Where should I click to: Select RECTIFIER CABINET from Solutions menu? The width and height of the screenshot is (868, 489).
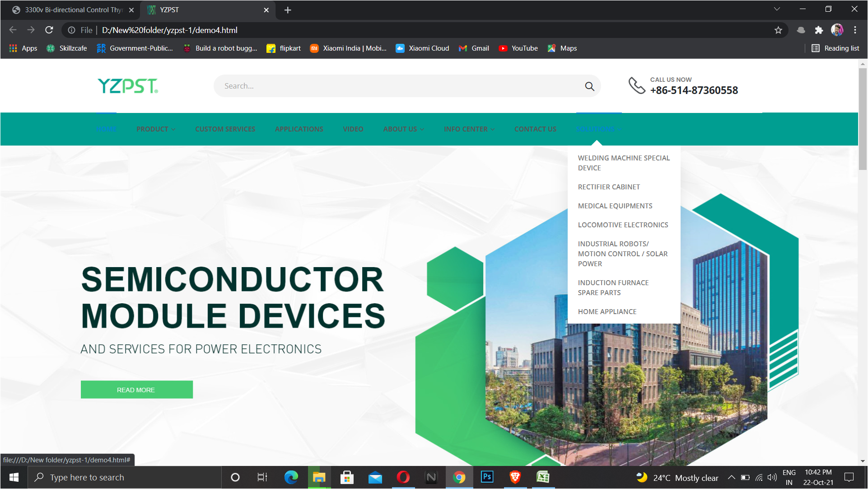pyautogui.click(x=609, y=187)
